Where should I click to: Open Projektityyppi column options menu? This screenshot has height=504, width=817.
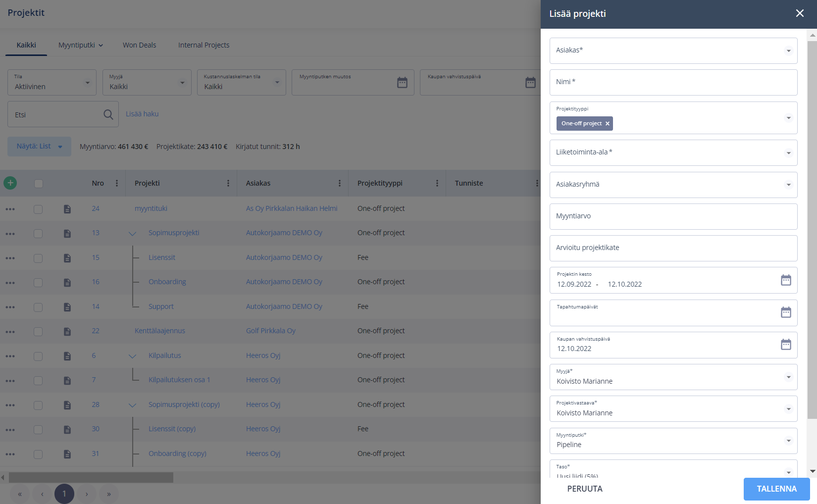(437, 183)
